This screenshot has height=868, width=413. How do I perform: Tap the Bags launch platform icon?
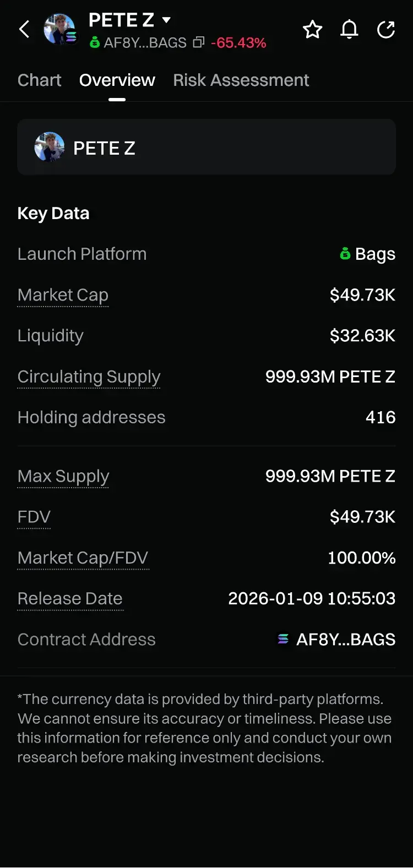(345, 254)
